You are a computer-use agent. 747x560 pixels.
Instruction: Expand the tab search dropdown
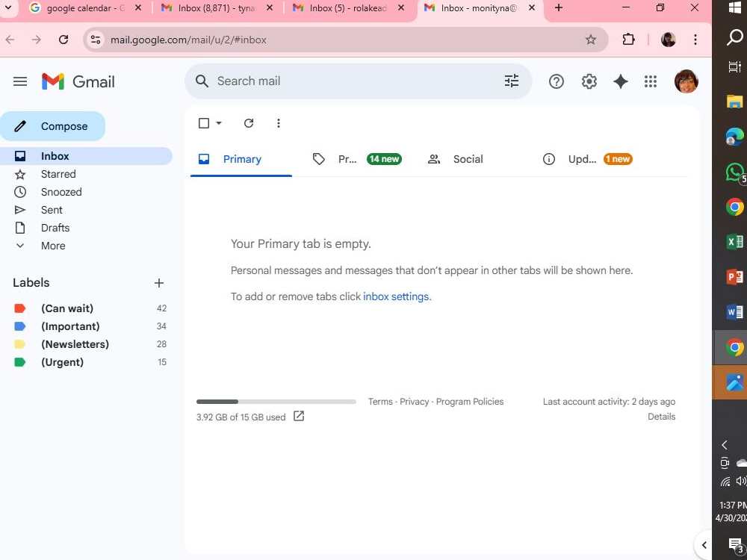click(x=8, y=8)
